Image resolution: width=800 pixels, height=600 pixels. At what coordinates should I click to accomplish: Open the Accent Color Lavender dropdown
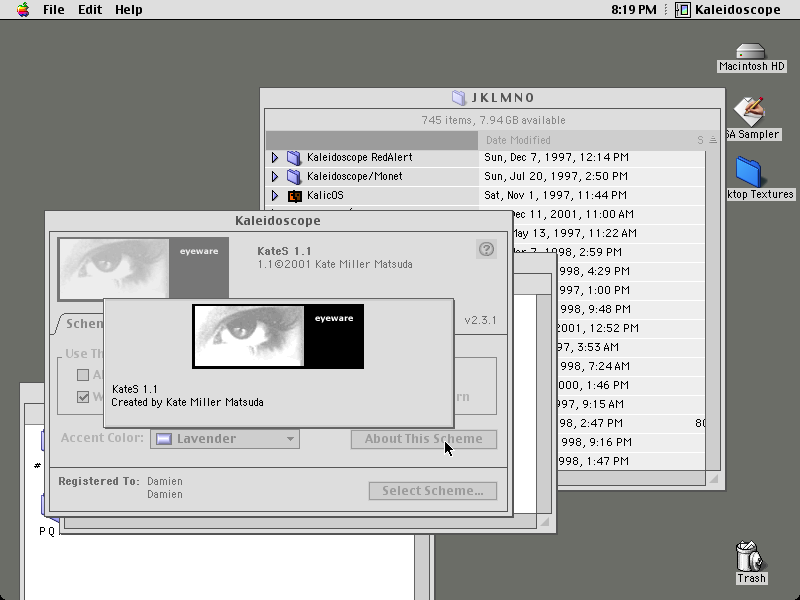(225, 439)
